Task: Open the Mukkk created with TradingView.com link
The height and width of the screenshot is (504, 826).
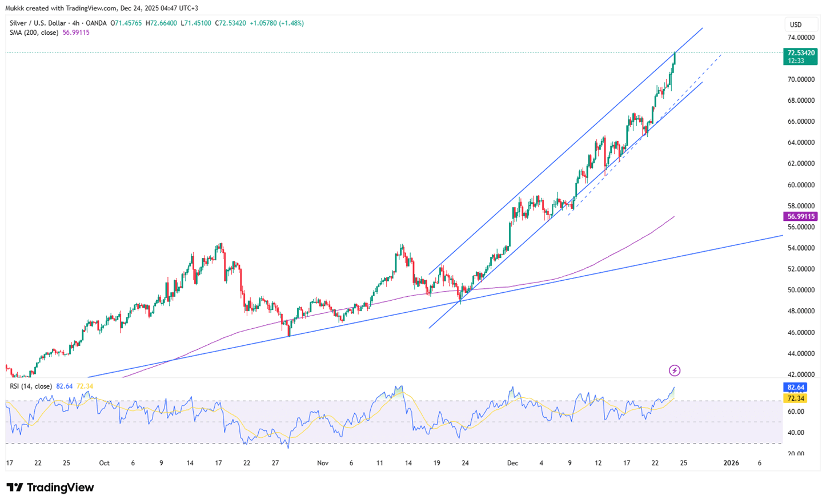Action: (102, 8)
